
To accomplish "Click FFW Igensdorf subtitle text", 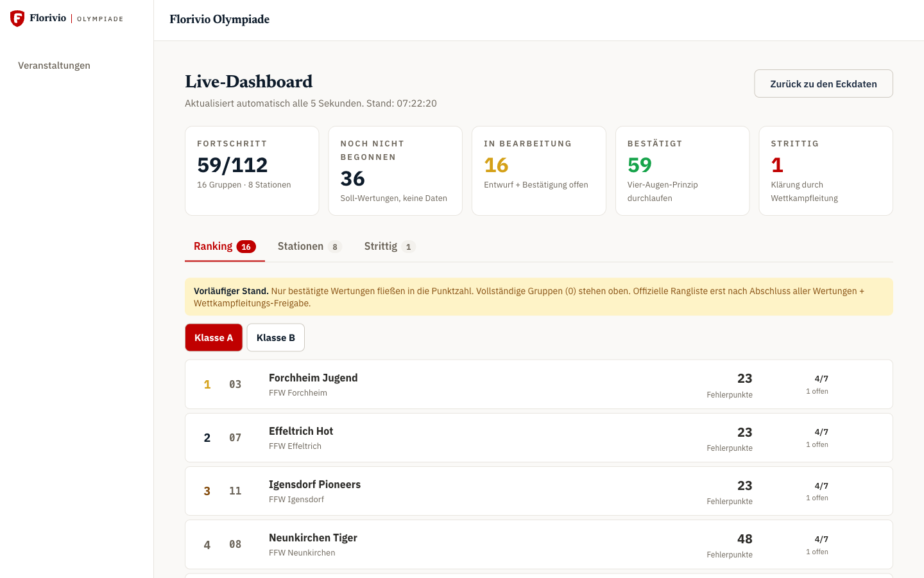I will pos(296,500).
